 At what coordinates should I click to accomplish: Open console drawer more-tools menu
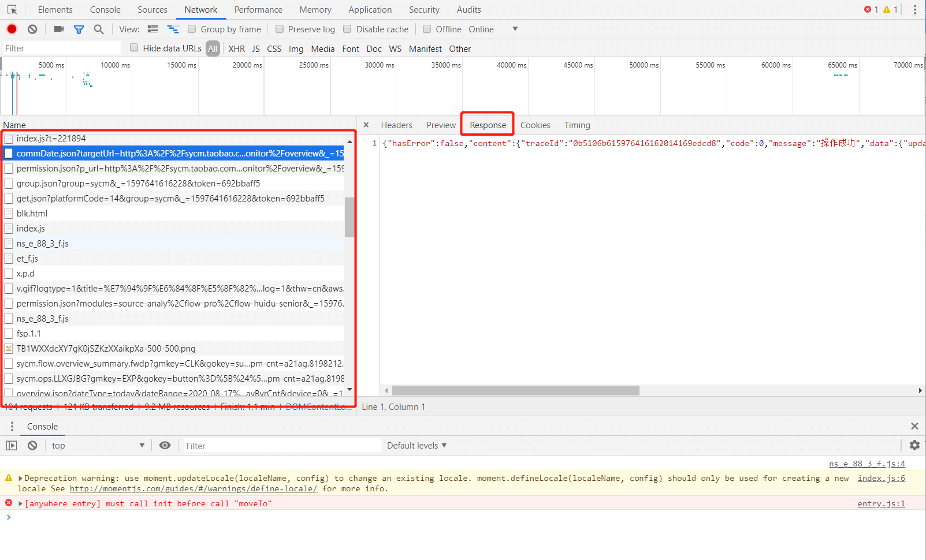click(12, 426)
